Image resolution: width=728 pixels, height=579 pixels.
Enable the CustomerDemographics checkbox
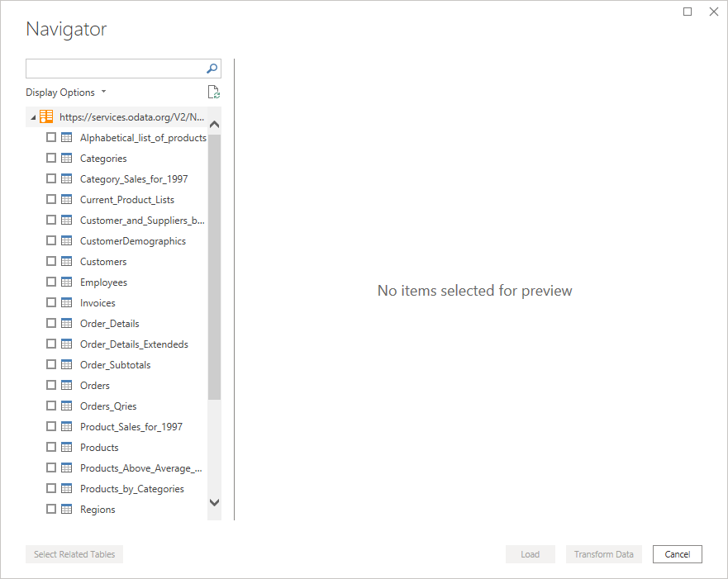51,240
